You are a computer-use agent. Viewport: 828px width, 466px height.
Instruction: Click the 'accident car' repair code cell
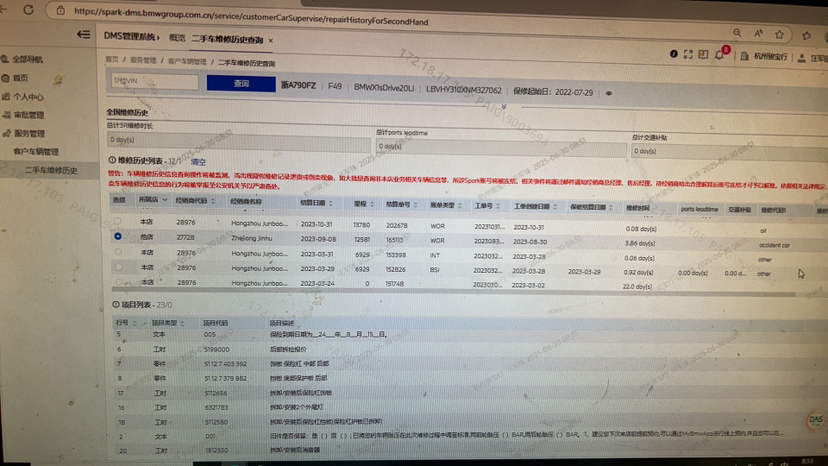point(774,245)
